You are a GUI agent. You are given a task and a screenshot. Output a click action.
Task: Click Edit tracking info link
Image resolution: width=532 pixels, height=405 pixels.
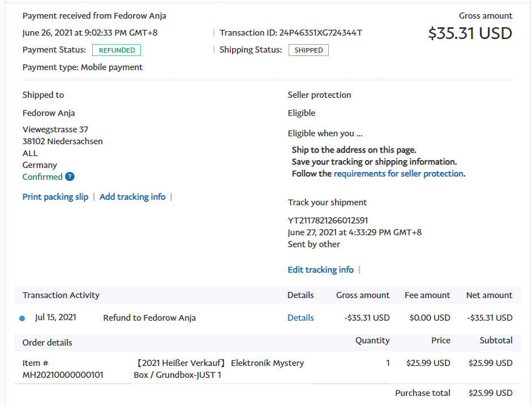pos(320,270)
